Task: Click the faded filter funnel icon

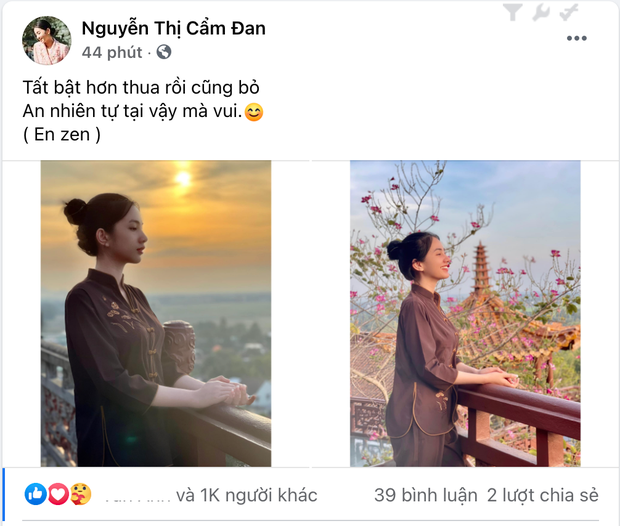Action: [513, 12]
